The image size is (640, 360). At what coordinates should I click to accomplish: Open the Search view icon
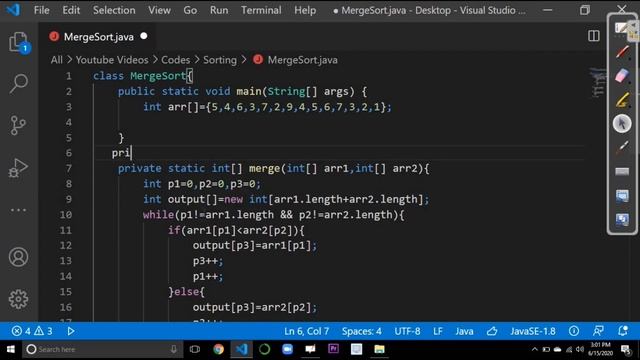coord(19,84)
